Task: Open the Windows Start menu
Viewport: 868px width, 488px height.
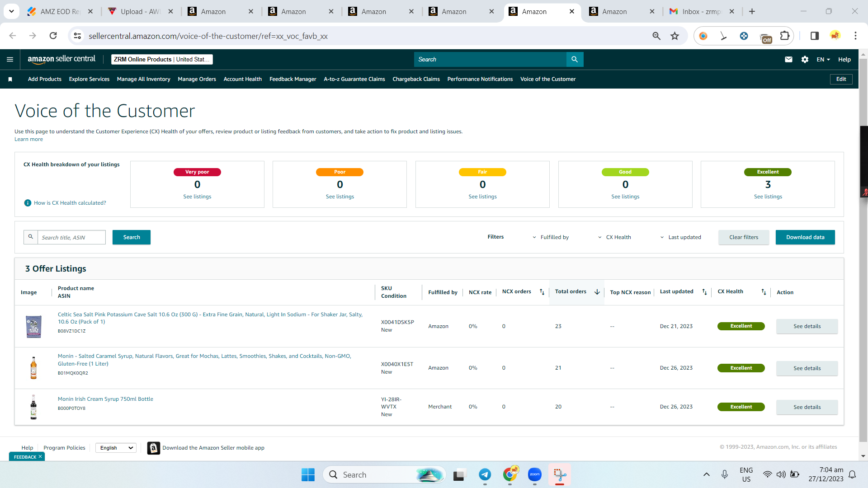Action: click(308, 474)
